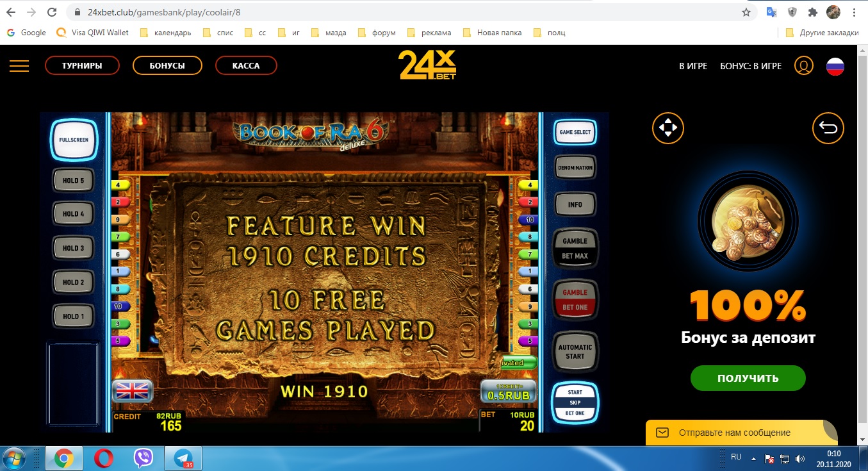The width and height of the screenshot is (868, 471).
Task: Open the Windows Start menu
Action: coord(14,458)
